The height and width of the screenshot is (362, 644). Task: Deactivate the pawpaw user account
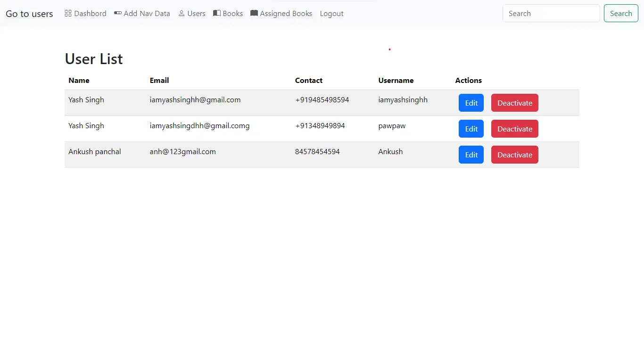514,129
